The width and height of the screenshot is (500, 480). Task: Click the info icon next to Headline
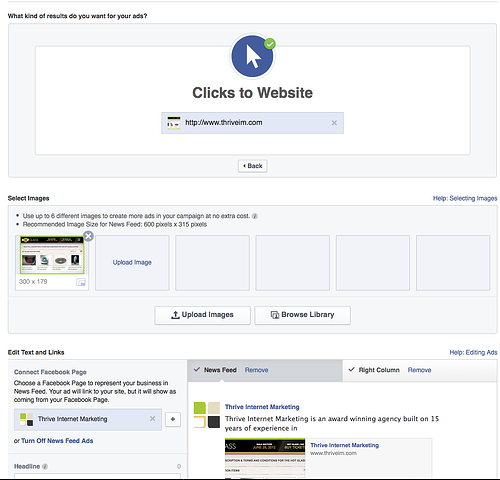point(45,466)
